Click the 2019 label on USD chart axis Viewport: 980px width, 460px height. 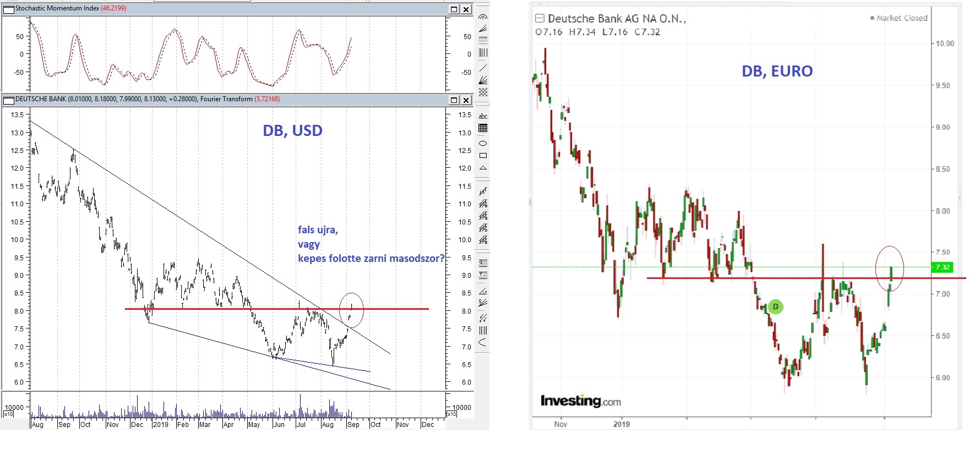160,424
